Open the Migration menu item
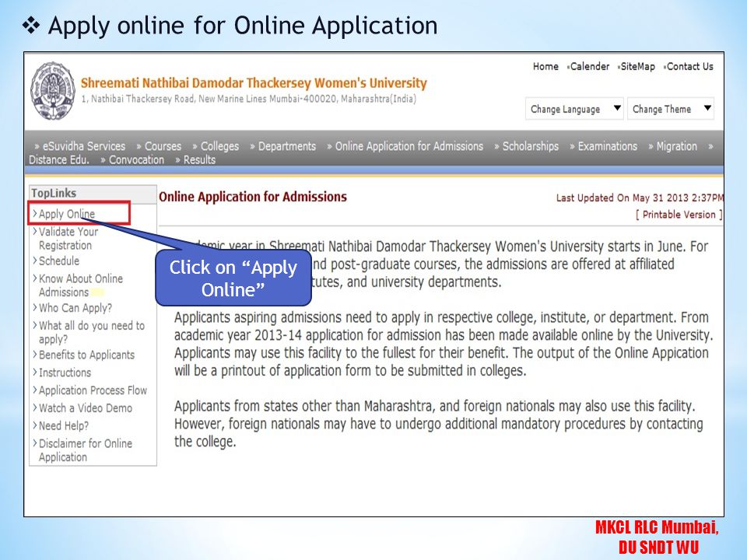 (676, 146)
